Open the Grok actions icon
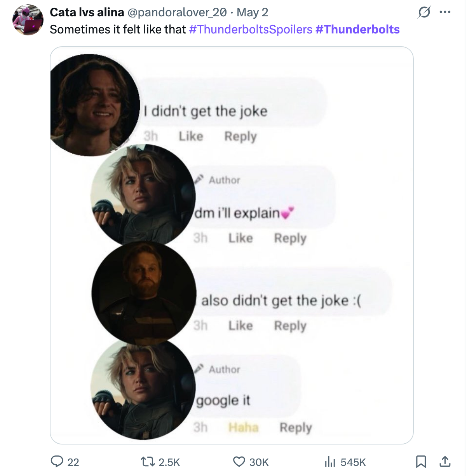 (x=423, y=12)
